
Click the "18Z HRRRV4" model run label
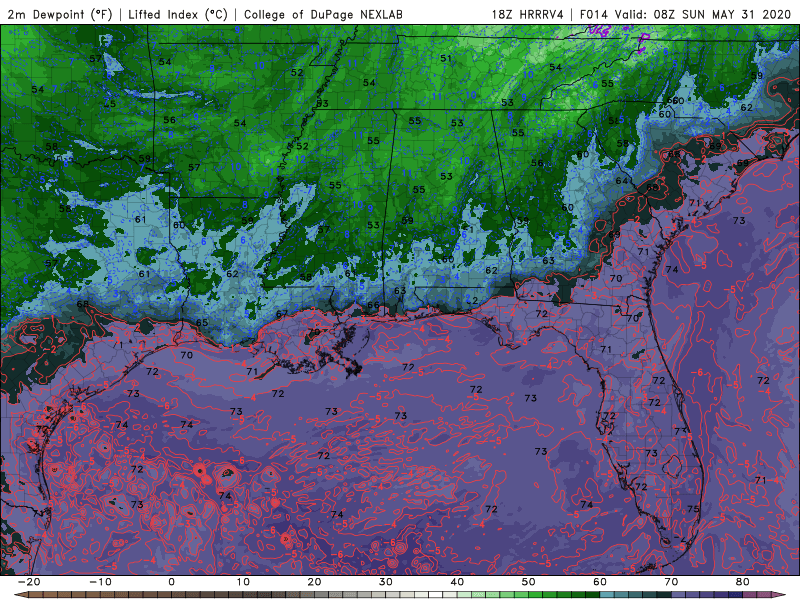(x=528, y=14)
